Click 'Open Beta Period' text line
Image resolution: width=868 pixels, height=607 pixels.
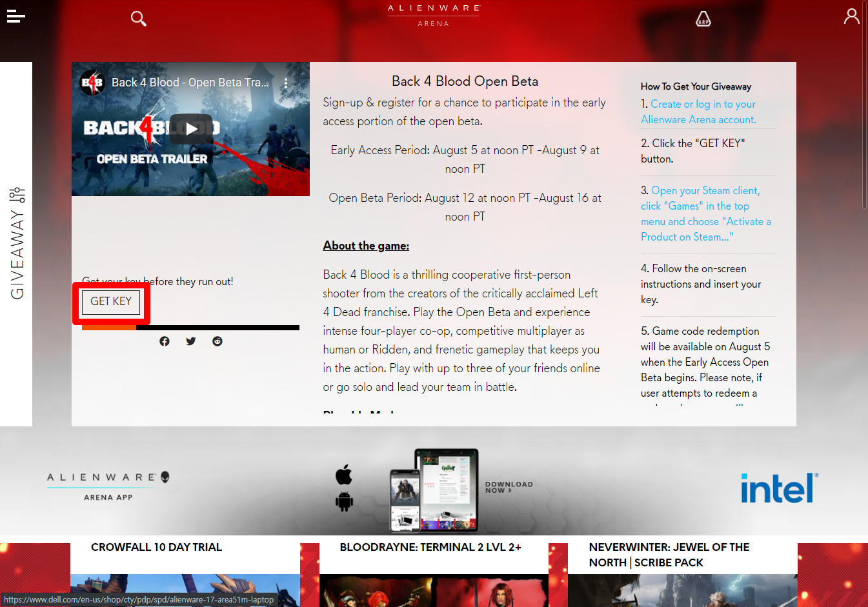pos(465,207)
